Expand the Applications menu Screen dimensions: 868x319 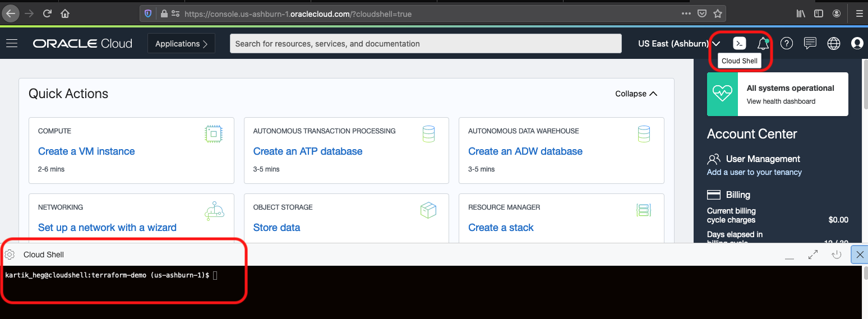[x=181, y=43]
